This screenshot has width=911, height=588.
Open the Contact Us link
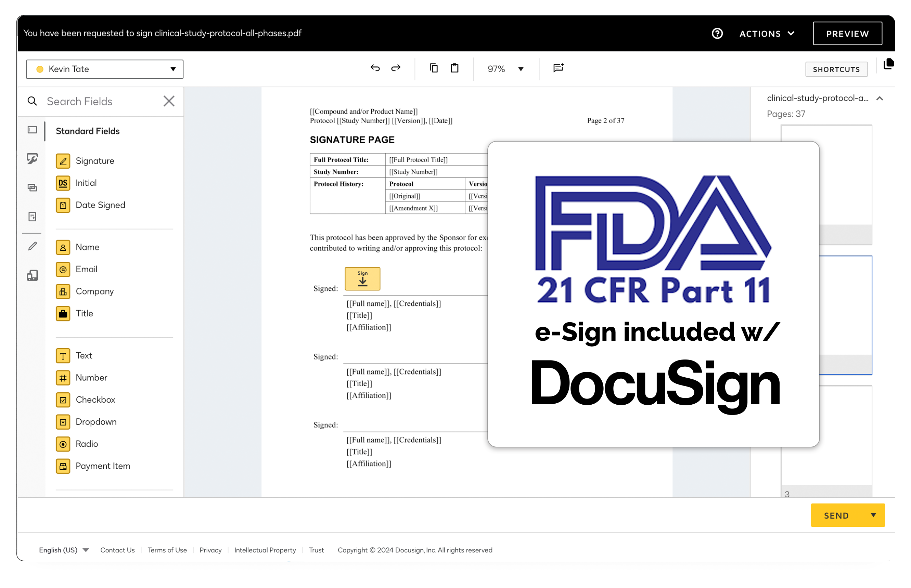117,550
